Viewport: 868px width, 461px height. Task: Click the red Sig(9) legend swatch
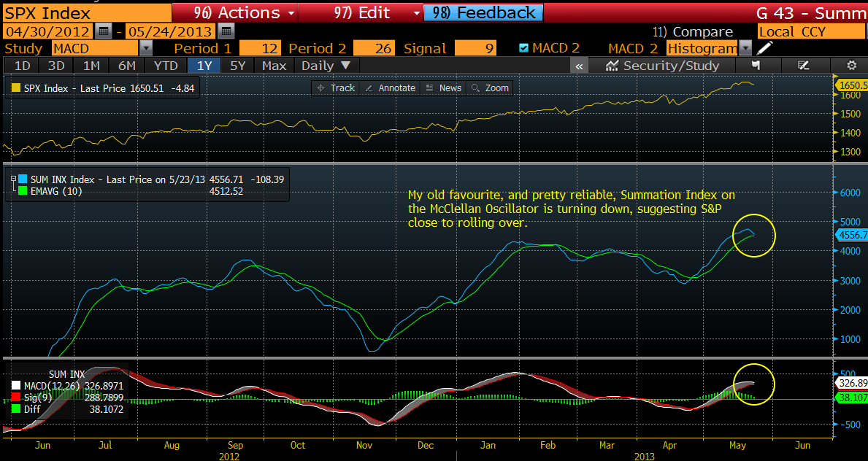[16, 398]
